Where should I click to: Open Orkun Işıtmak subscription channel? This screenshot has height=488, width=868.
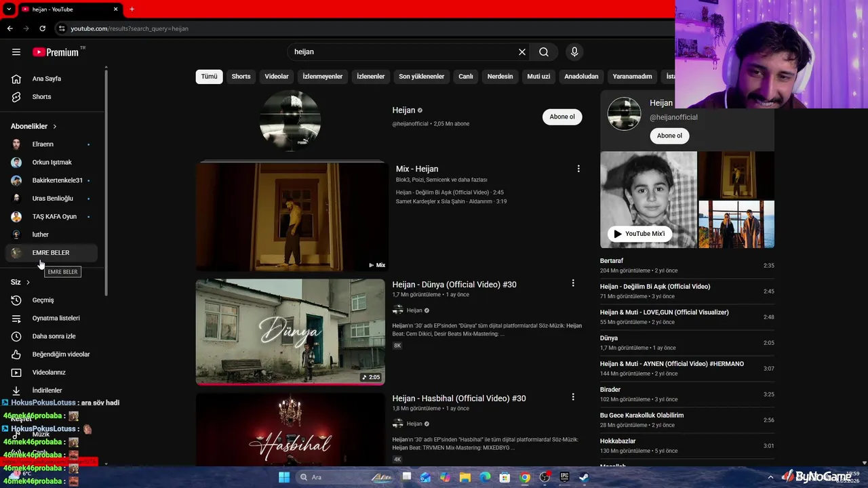point(52,163)
